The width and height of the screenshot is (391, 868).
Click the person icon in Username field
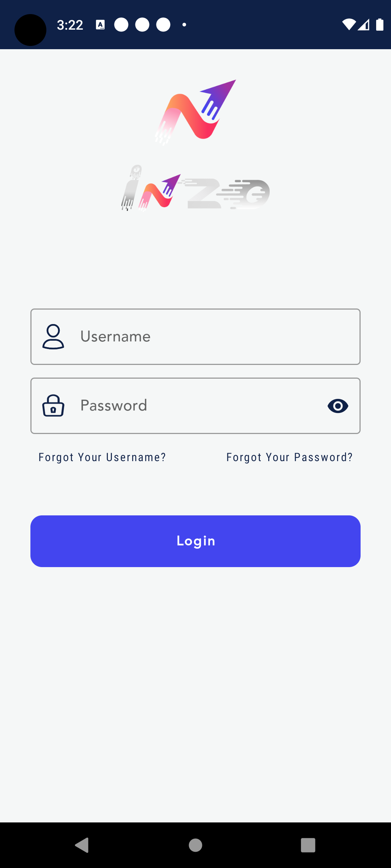[x=53, y=336]
